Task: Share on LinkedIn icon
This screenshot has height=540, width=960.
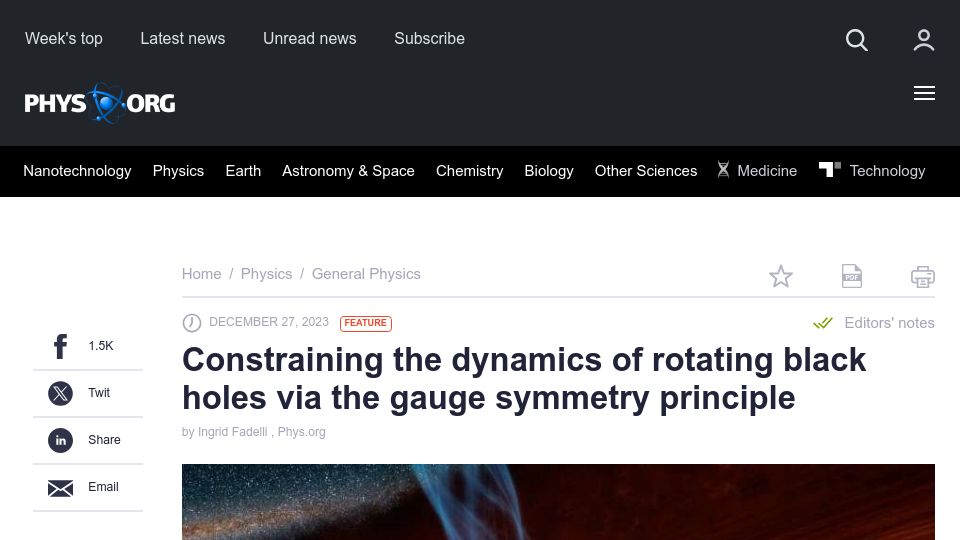Action: tap(60, 440)
